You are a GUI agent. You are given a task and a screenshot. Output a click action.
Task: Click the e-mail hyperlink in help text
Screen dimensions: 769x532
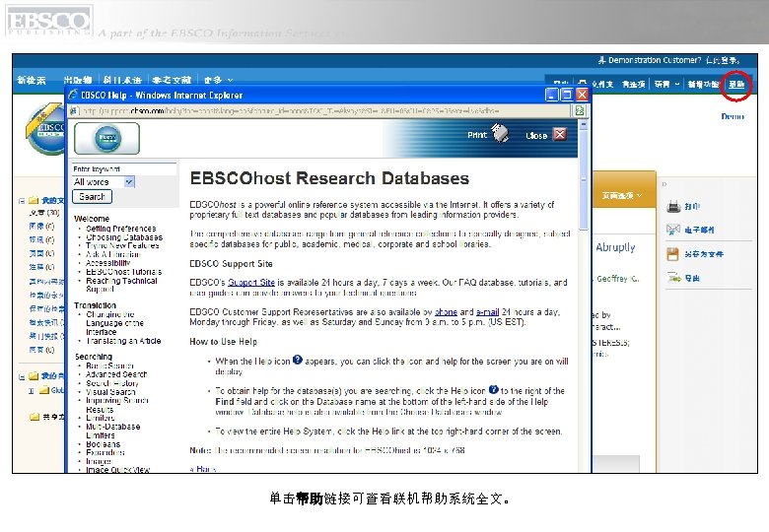click(487, 311)
